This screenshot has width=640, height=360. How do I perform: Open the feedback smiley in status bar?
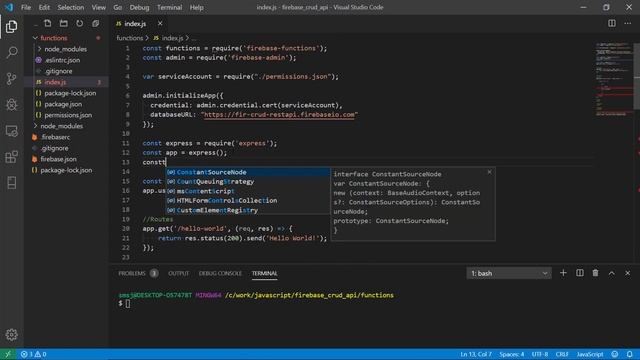point(615,354)
